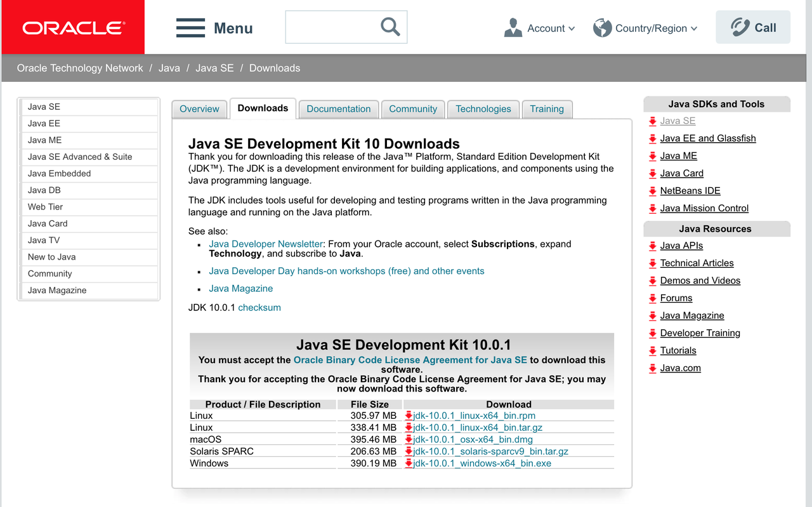This screenshot has width=812, height=507.
Task: Open the hamburger Menu icon
Action: [x=190, y=28]
